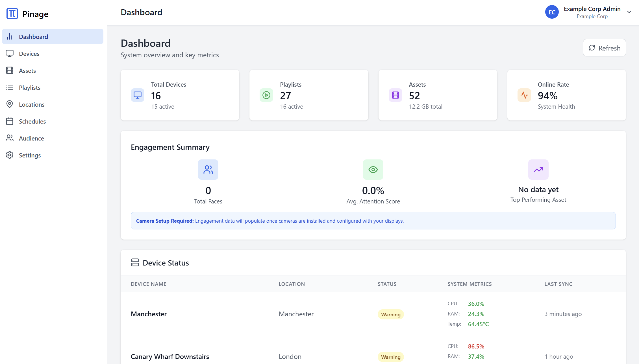Viewport: 639px width, 364px height.
Task: Click the Pinage logo icon
Action: 12,13
